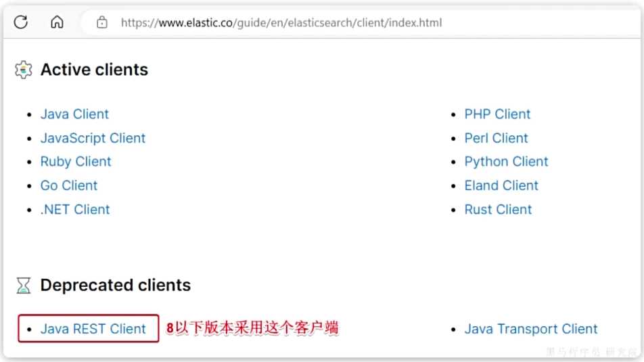The height and width of the screenshot is (362, 644).
Task: Focus the elastic.co URL address field
Action: [281, 22]
